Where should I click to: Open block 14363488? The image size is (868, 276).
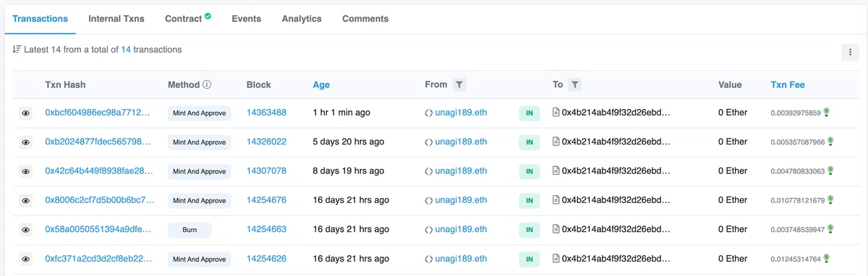[266, 113]
